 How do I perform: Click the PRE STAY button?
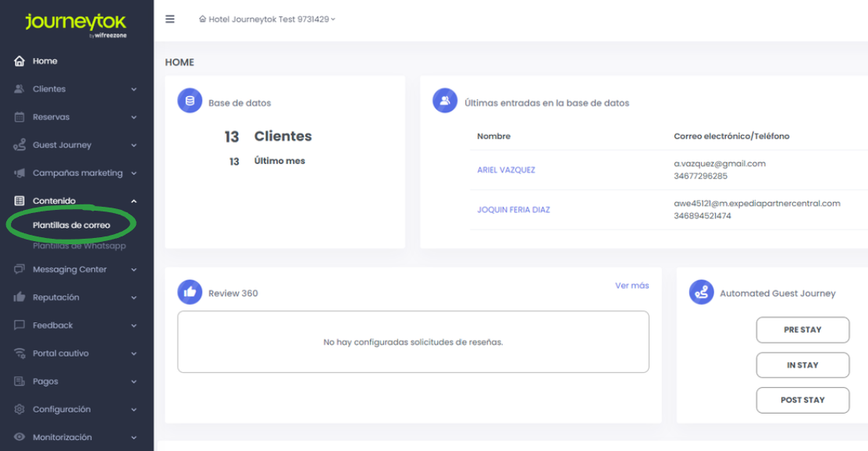802,329
